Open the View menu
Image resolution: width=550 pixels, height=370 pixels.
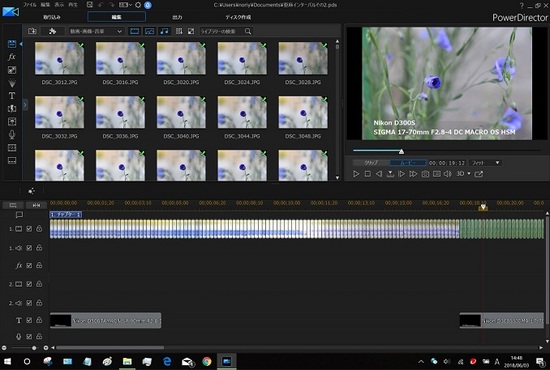pyautogui.click(x=59, y=5)
